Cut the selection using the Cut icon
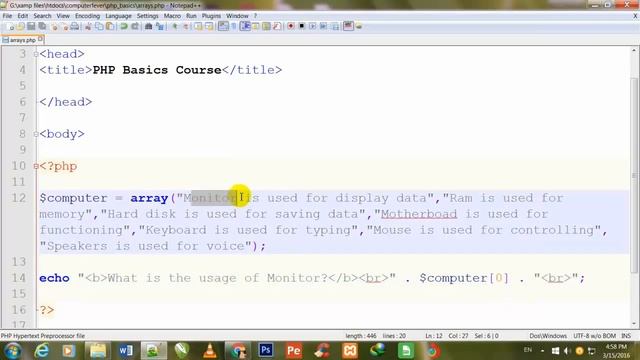Viewport: 640px width, 360px height. pyautogui.click(x=88, y=27)
